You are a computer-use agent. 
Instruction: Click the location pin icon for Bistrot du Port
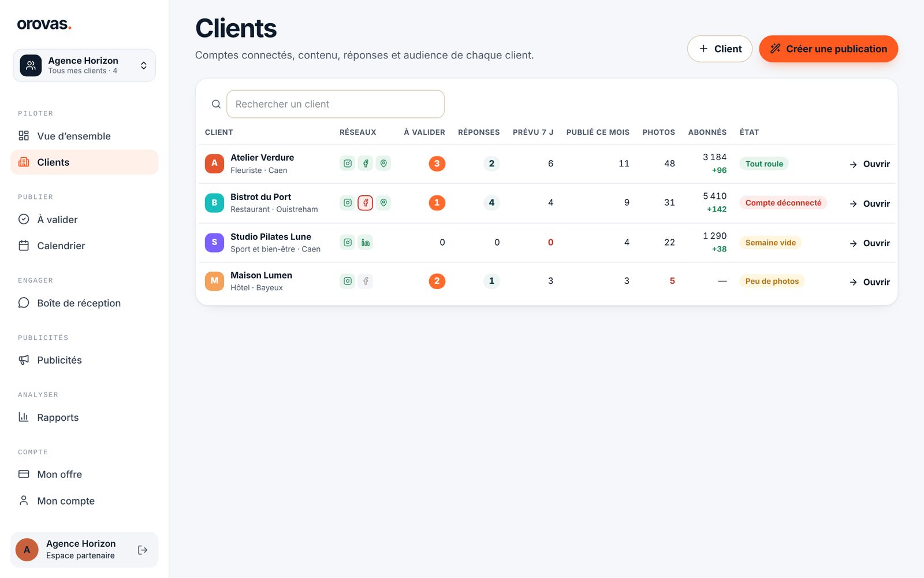383,203
